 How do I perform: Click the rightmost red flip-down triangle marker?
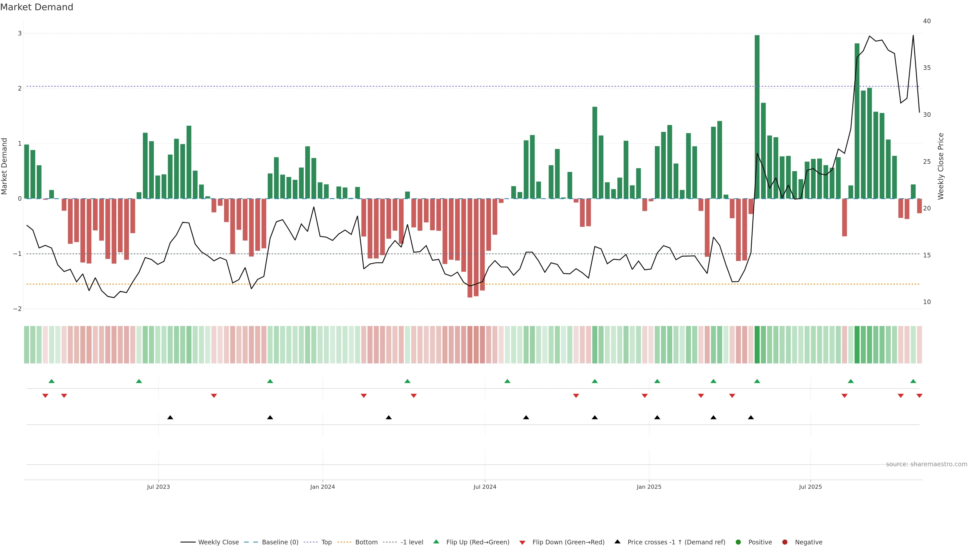(920, 396)
